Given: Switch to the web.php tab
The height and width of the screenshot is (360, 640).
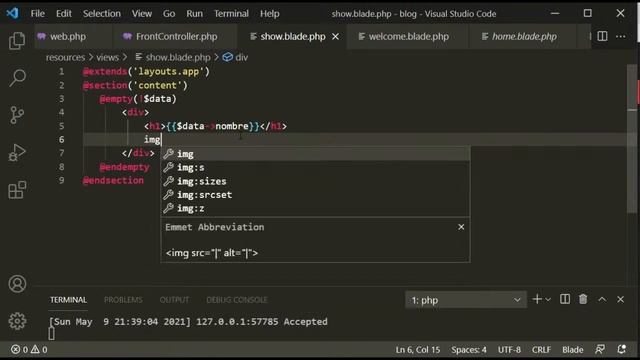Looking at the screenshot, I should pyautogui.click(x=68, y=37).
